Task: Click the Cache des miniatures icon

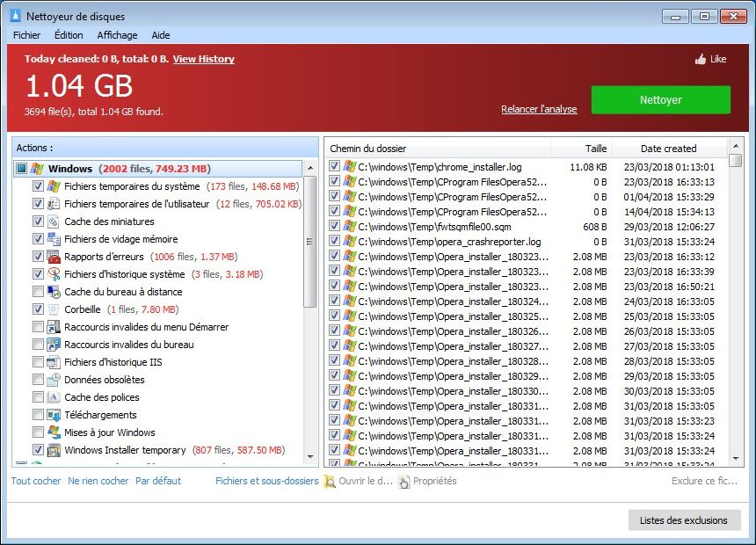Action: [53, 222]
